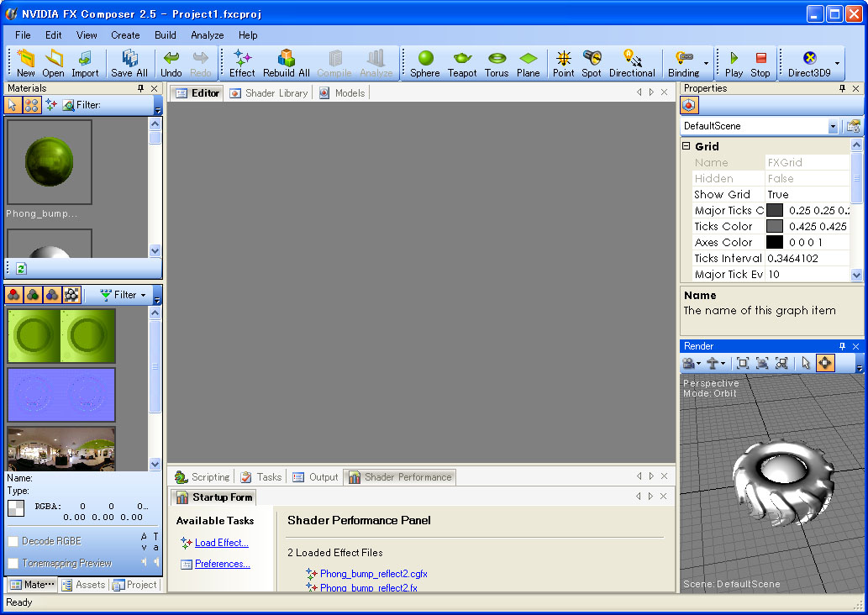868x615 pixels.
Task: Collapse the Grid property group
Action: (687, 146)
